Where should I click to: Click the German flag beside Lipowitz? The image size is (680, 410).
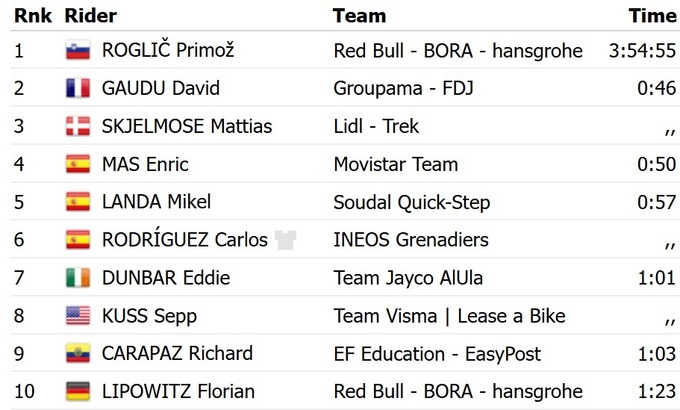coord(77,392)
